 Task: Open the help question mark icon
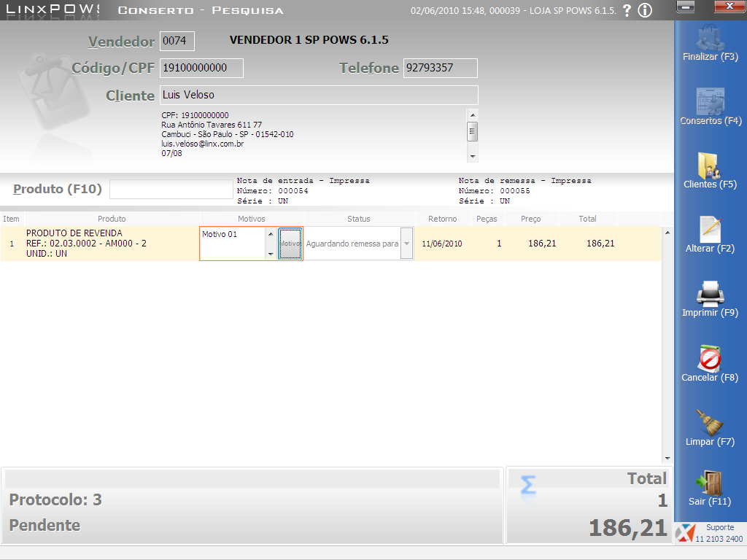pos(627,10)
